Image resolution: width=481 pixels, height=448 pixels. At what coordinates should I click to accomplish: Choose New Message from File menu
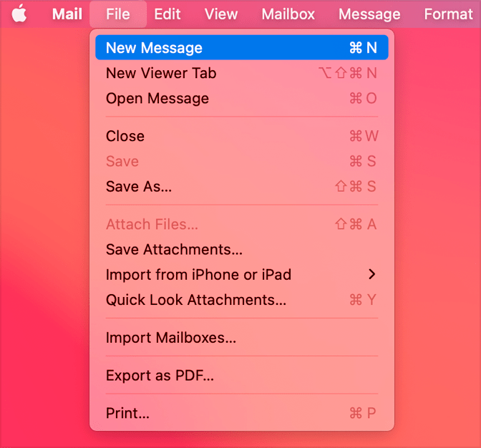pyautogui.click(x=242, y=47)
